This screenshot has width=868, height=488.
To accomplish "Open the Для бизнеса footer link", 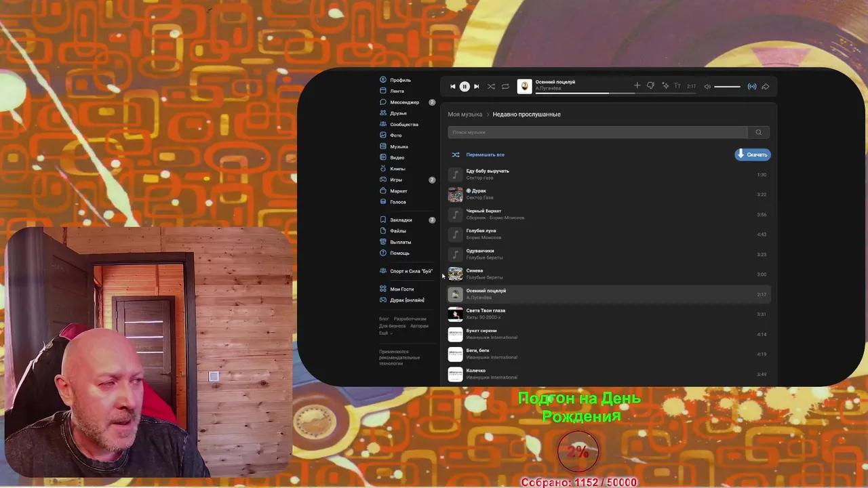I will point(393,326).
